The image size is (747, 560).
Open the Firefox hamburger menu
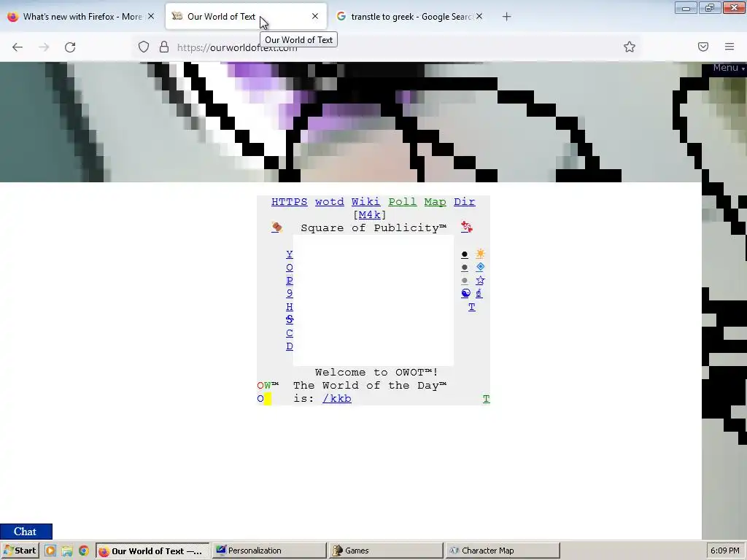pyautogui.click(x=729, y=47)
